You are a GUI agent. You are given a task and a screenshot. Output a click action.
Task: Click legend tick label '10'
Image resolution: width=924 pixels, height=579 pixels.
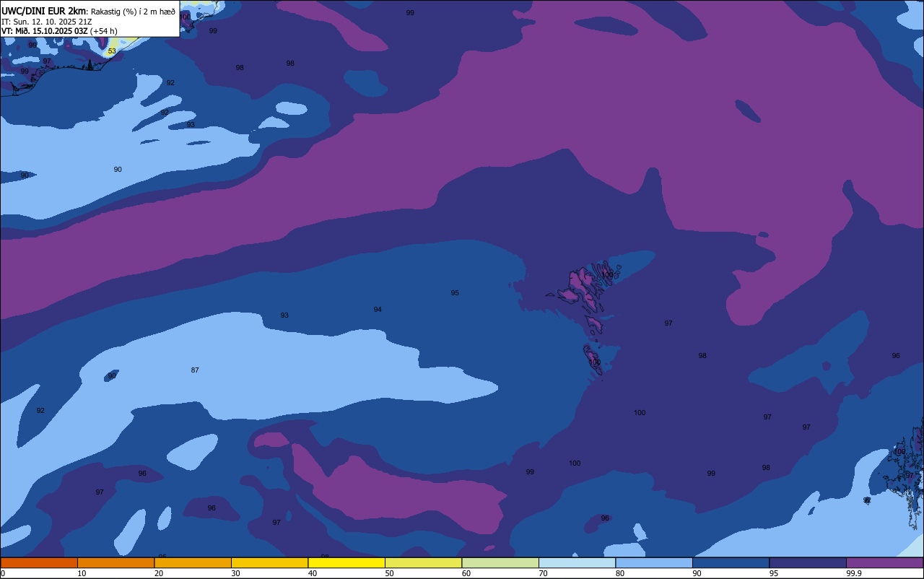(82, 573)
